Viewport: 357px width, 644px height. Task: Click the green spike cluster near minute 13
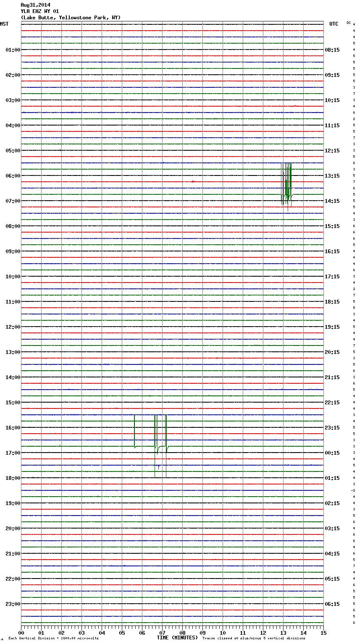tap(286, 183)
